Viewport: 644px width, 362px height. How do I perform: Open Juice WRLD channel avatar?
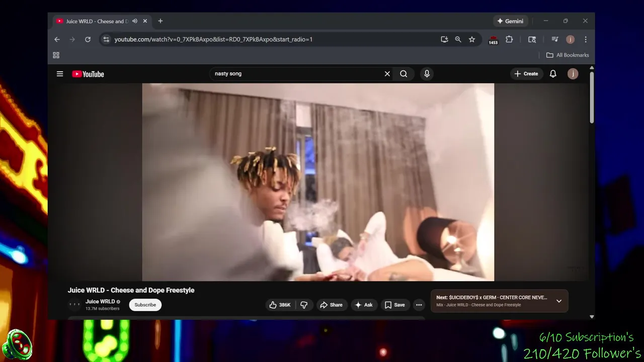pyautogui.click(x=74, y=305)
